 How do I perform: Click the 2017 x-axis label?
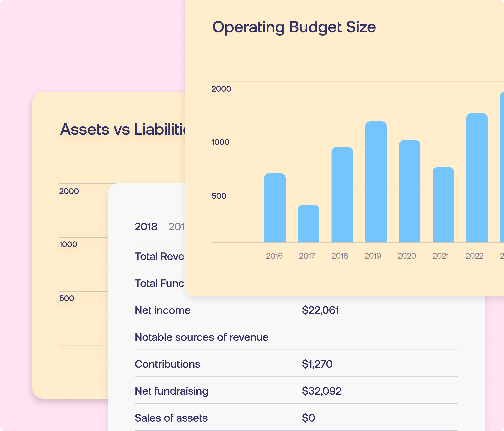(307, 256)
